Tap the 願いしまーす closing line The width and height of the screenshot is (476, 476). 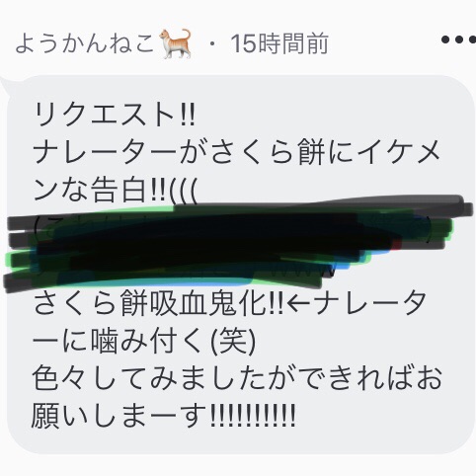pyautogui.click(x=164, y=416)
